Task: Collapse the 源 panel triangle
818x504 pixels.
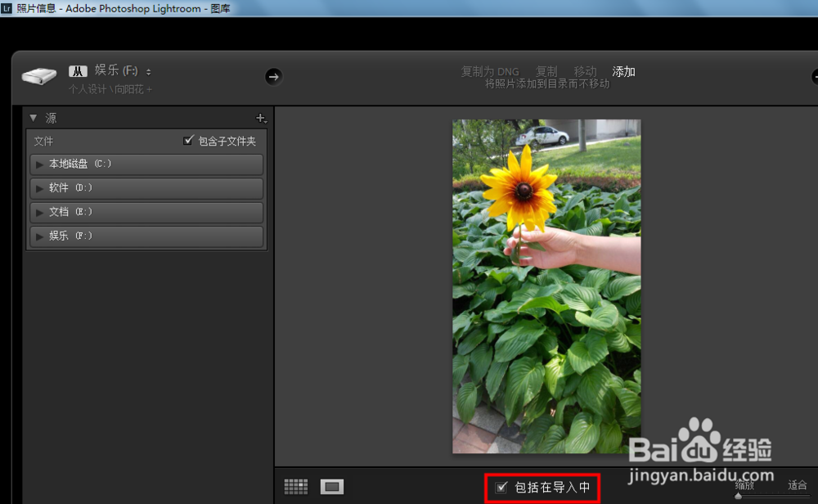Action: tap(34, 118)
